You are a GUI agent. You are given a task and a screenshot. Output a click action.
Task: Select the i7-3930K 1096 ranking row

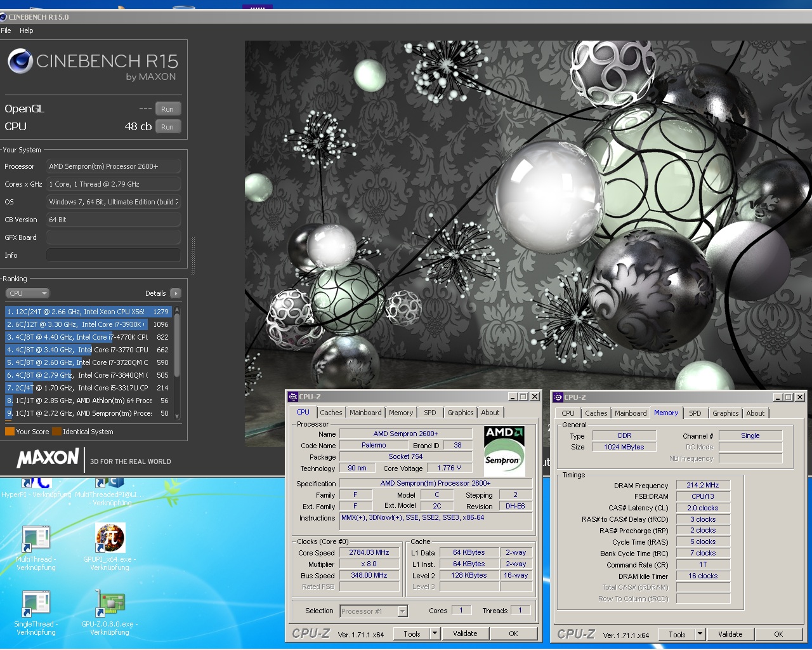pos(89,324)
